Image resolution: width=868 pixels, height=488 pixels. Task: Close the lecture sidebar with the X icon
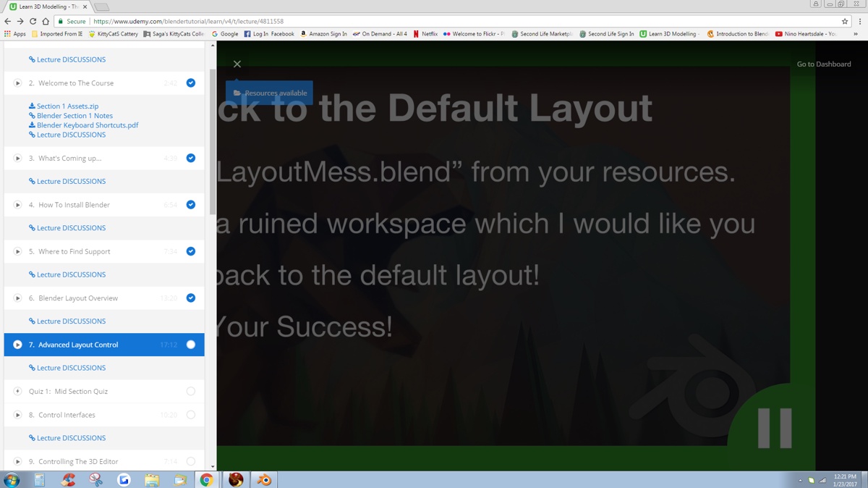237,64
